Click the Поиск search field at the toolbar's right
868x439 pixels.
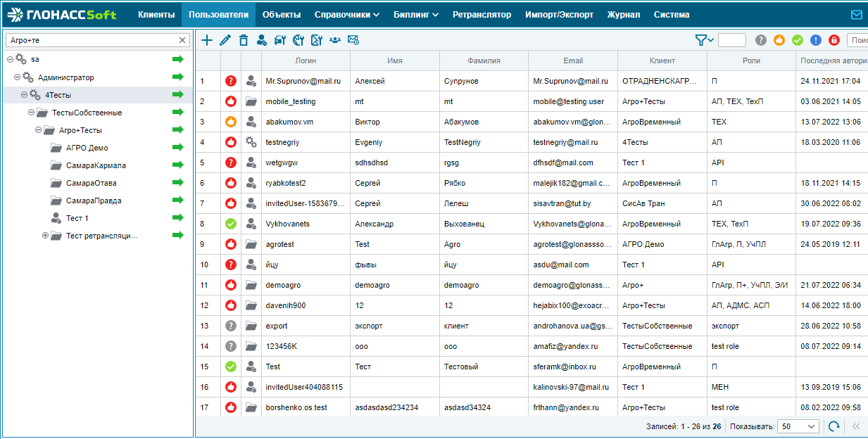coord(857,40)
